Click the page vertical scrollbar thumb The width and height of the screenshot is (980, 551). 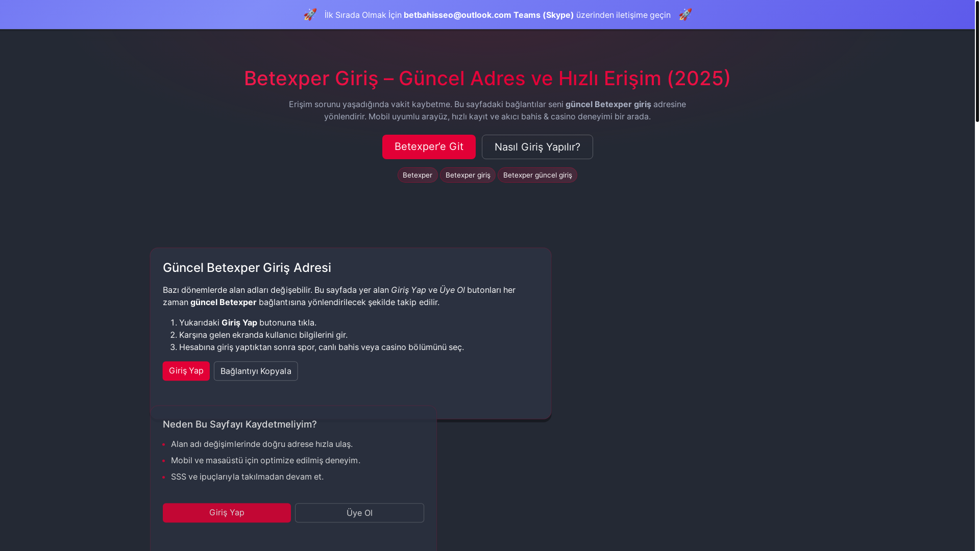coord(977,61)
